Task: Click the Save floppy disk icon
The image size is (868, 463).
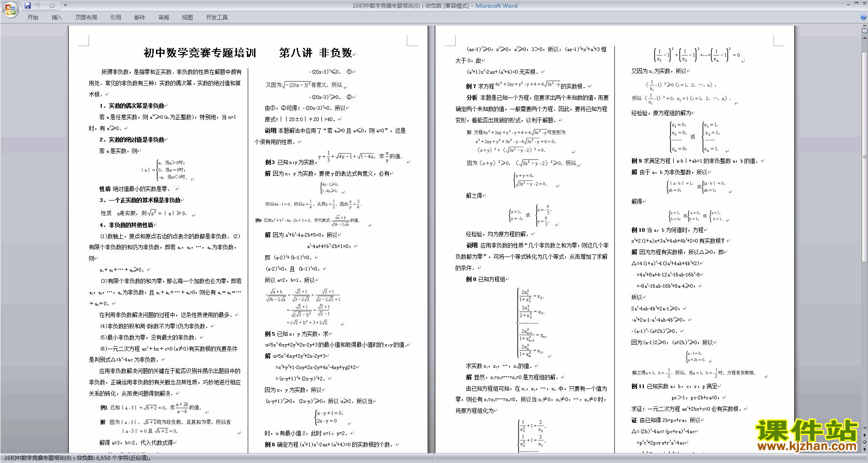Action: (28, 5)
